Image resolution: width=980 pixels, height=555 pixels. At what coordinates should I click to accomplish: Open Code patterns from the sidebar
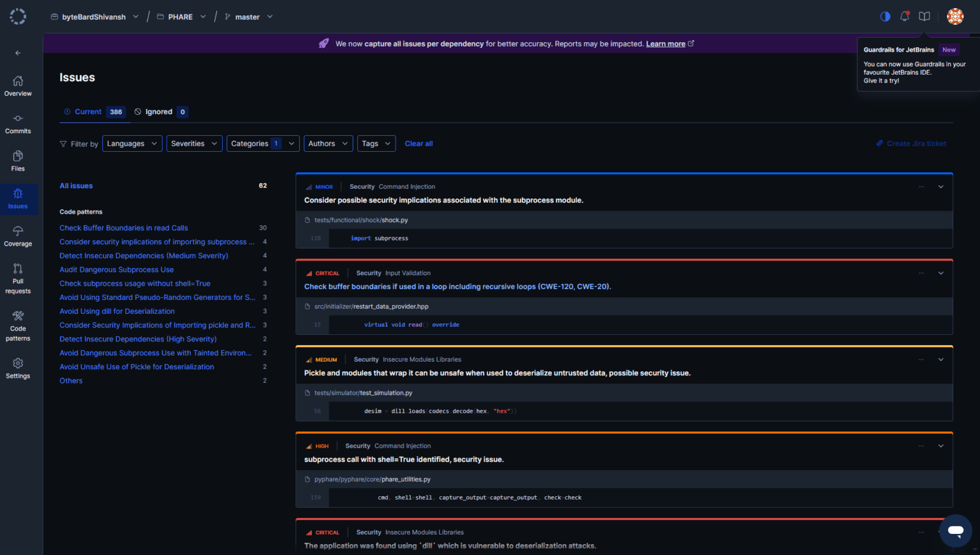click(18, 324)
